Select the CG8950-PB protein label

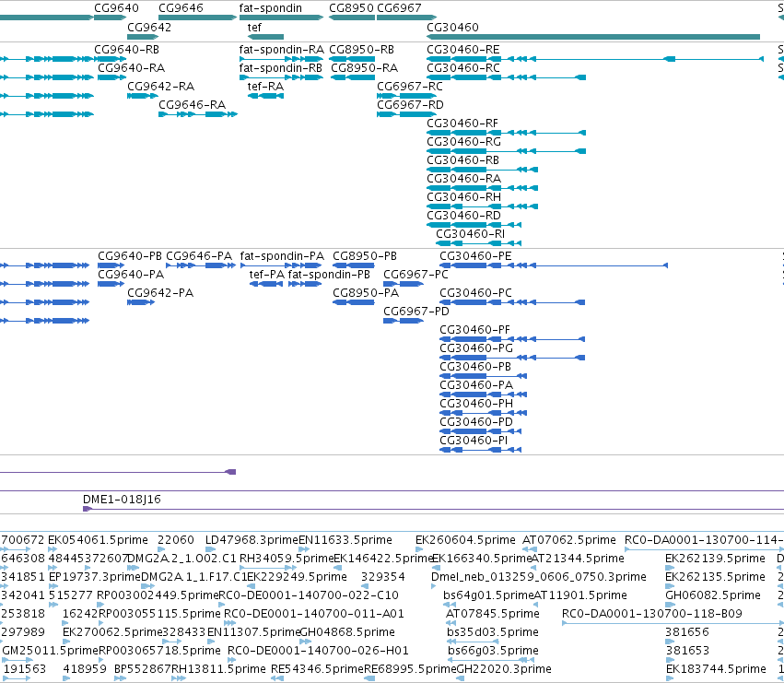click(x=365, y=255)
